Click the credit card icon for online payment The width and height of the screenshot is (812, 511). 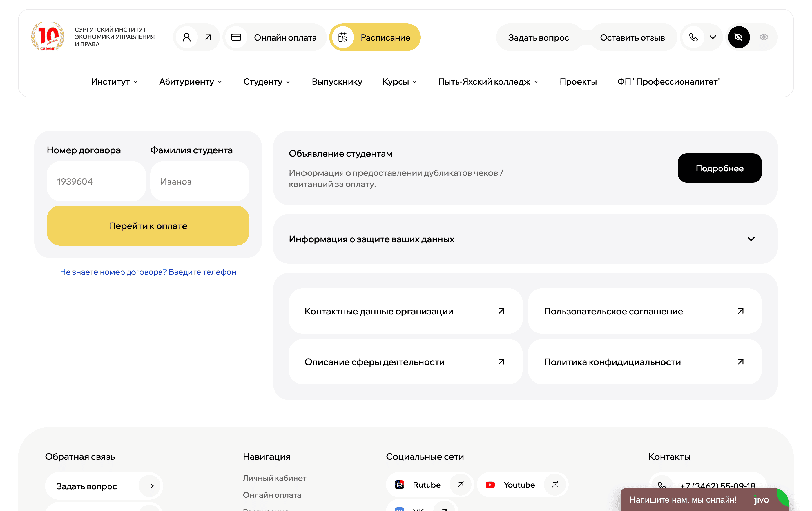tap(236, 37)
